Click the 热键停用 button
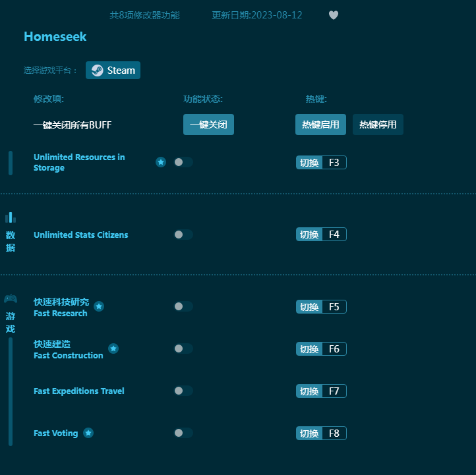Image resolution: width=476 pixels, height=475 pixels. pos(378,125)
